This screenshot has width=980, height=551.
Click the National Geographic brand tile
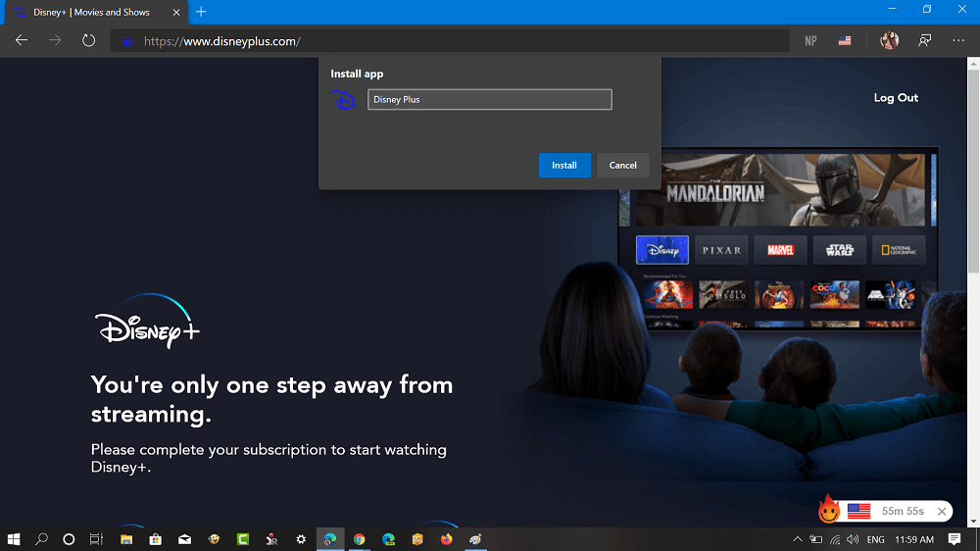pyautogui.click(x=899, y=250)
